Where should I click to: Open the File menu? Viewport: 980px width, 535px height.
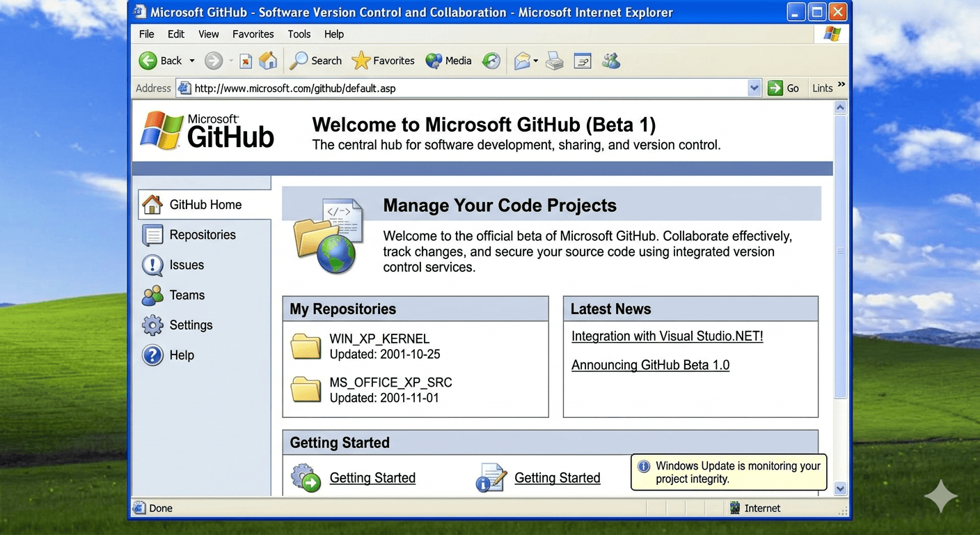click(x=146, y=34)
